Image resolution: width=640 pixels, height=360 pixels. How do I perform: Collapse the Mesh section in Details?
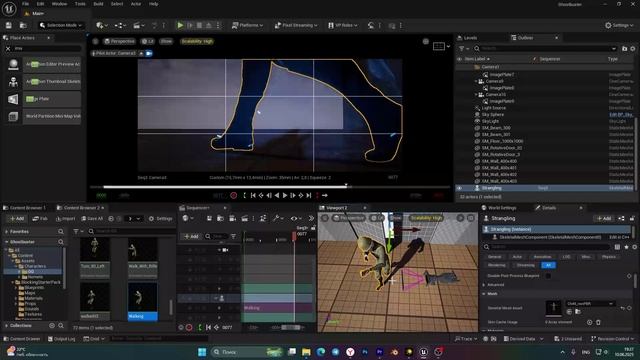[x=484, y=294]
